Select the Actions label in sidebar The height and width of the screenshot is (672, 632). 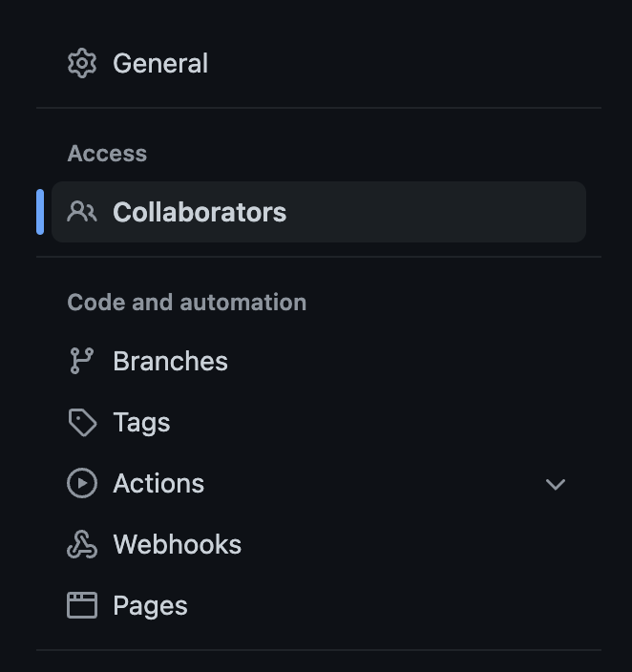[x=158, y=483]
